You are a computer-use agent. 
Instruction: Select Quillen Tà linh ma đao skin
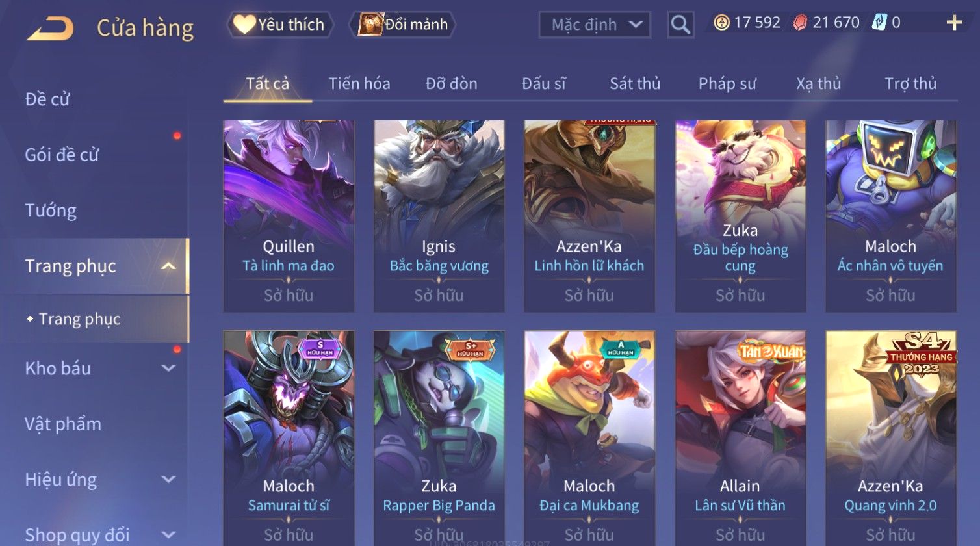coord(289,216)
